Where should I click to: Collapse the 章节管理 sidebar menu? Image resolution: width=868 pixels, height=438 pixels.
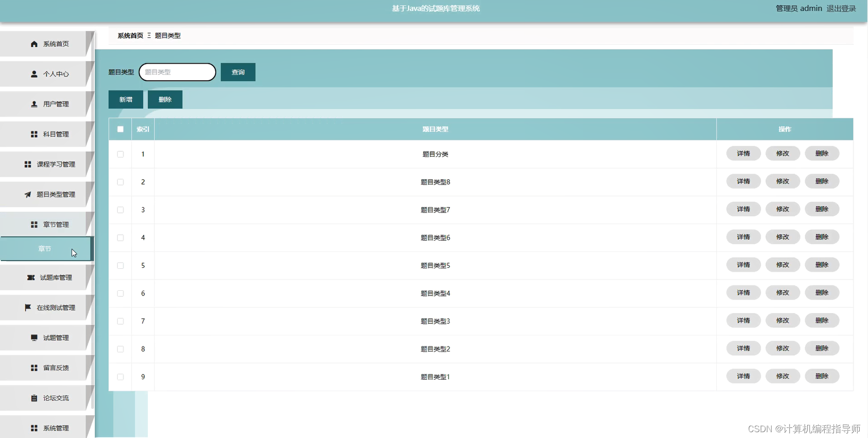coord(46,225)
